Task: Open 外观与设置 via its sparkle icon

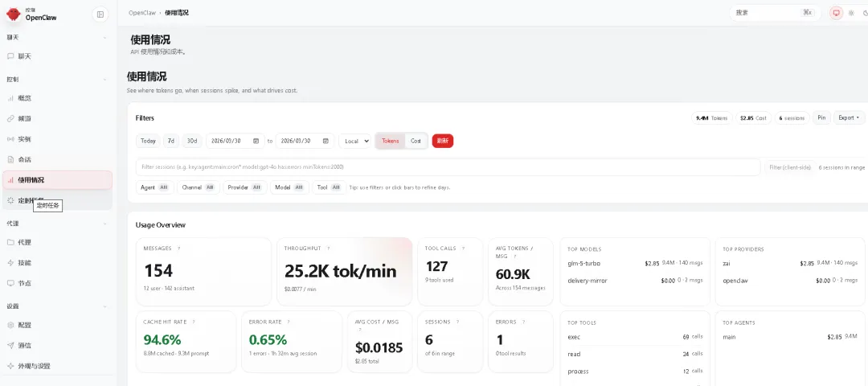Action: pos(10,366)
